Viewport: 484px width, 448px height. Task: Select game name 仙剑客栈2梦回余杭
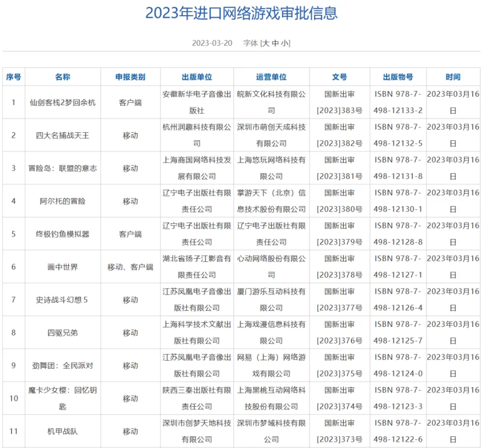(x=63, y=102)
